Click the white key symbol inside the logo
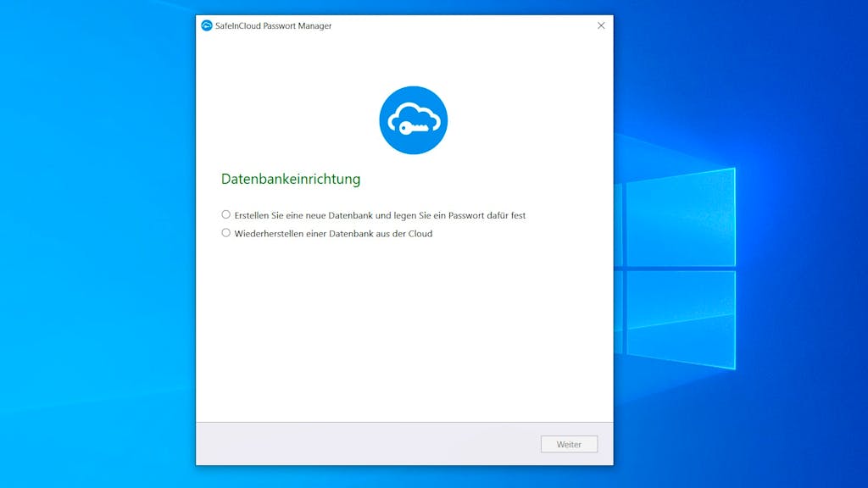Viewport: 868px width, 488px height. (x=414, y=129)
